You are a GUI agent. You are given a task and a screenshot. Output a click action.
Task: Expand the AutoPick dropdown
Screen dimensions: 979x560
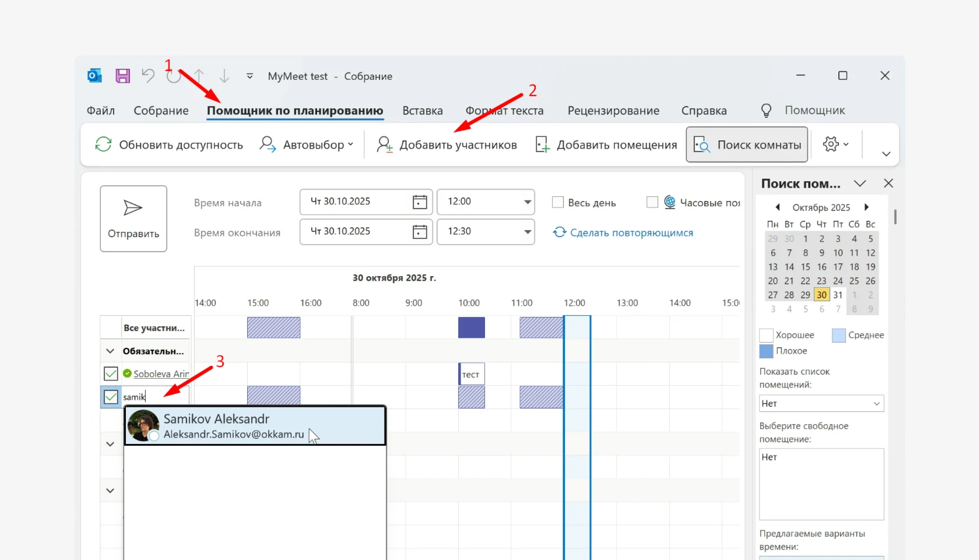coord(350,144)
